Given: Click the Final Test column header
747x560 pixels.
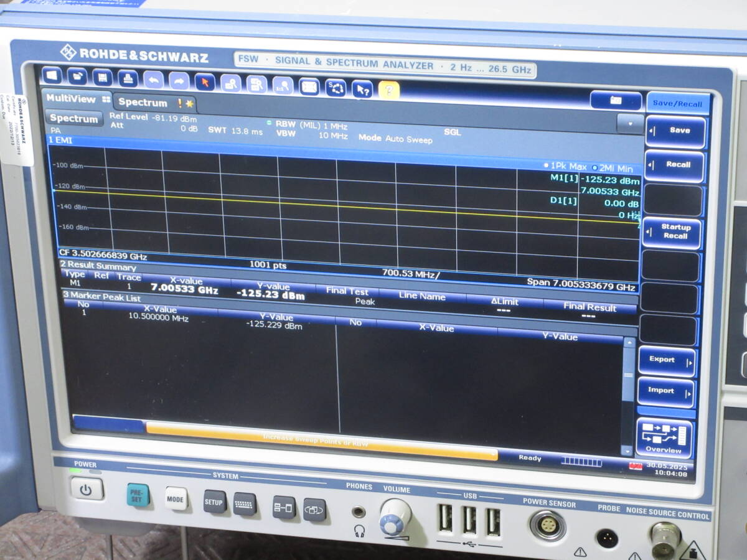Looking at the screenshot, I should coord(347,291).
